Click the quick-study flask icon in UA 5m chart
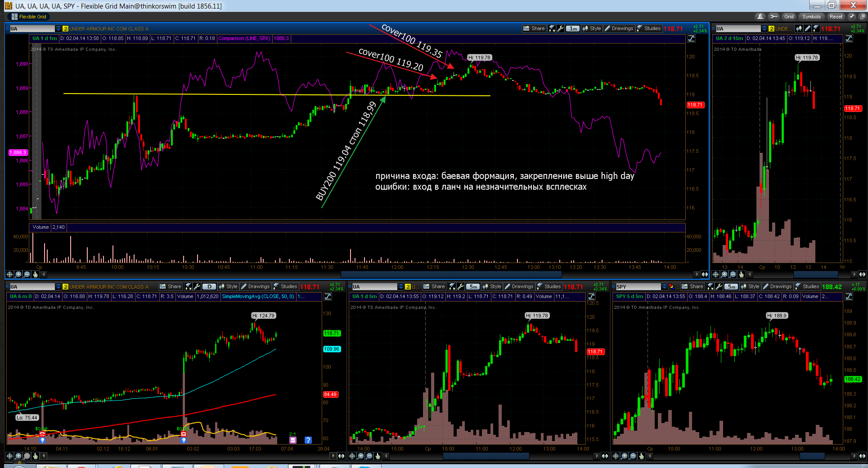868x468 pixels. pyautogui.click(x=452, y=286)
